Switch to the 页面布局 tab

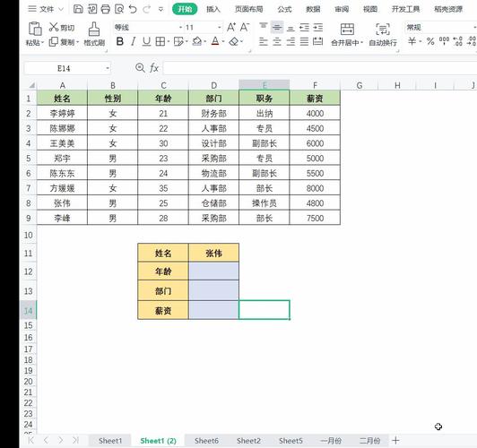point(249,9)
